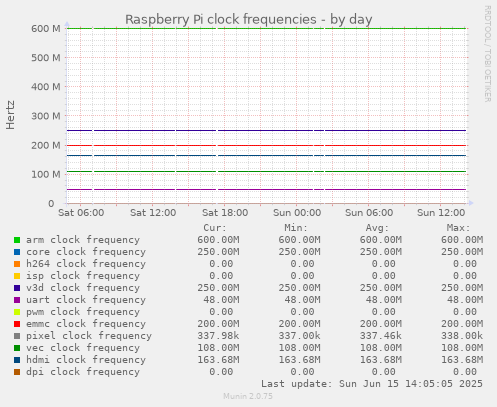Click the green arm line at 600 M
This screenshot has height=407, width=497.
click(x=267, y=28)
